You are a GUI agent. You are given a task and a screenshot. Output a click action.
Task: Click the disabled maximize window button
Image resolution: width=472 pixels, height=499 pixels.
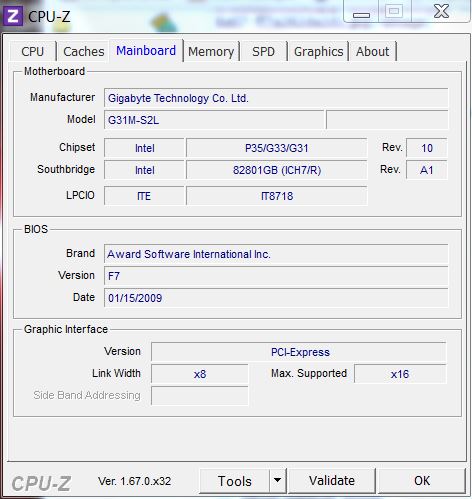tap(394, 11)
